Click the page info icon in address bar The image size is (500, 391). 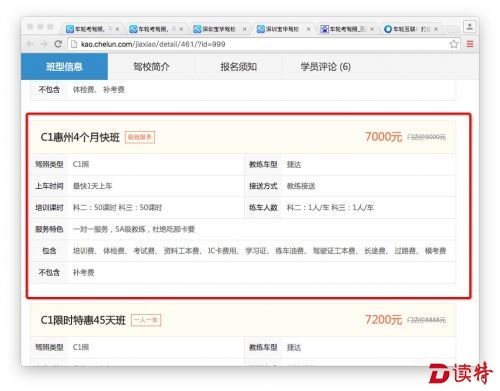click(x=74, y=44)
